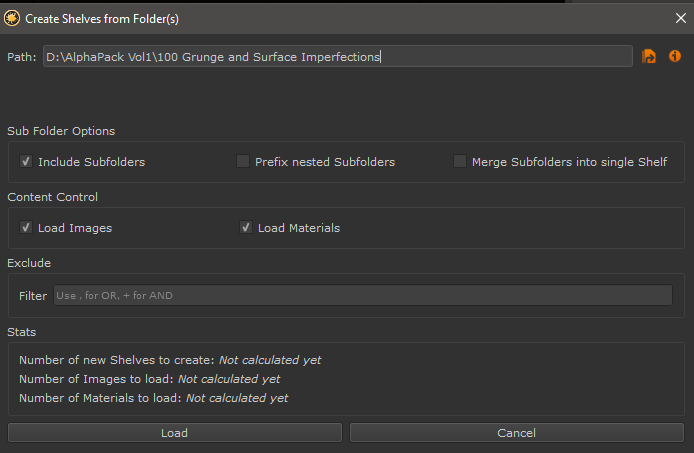
Task: Click the orange info icon
Action: pyautogui.click(x=675, y=57)
